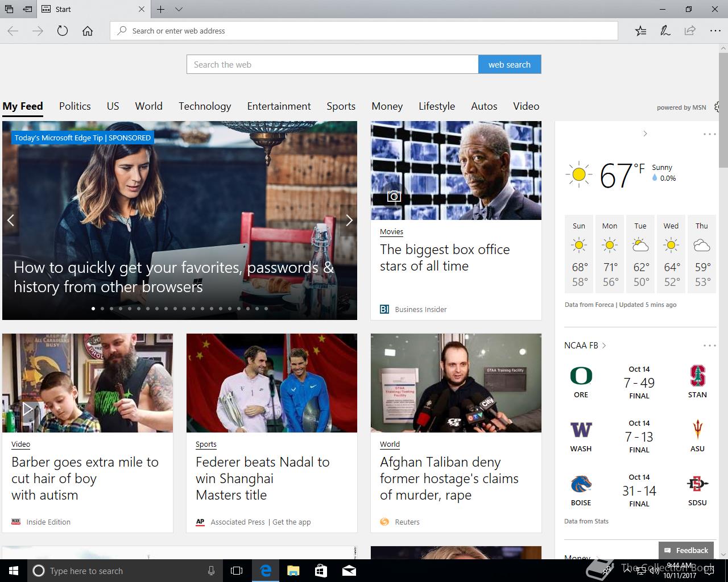Open the box office stars photo gallery
This screenshot has width=728, height=582.
(x=456, y=171)
